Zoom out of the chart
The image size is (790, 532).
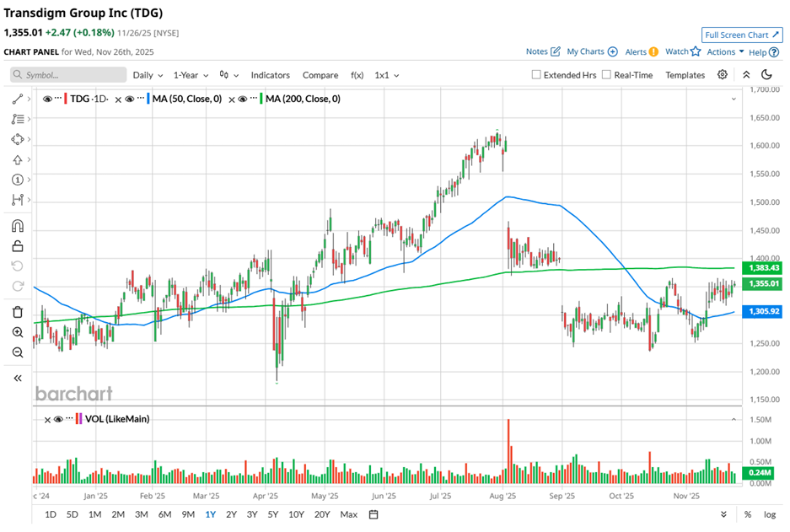[17, 352]
